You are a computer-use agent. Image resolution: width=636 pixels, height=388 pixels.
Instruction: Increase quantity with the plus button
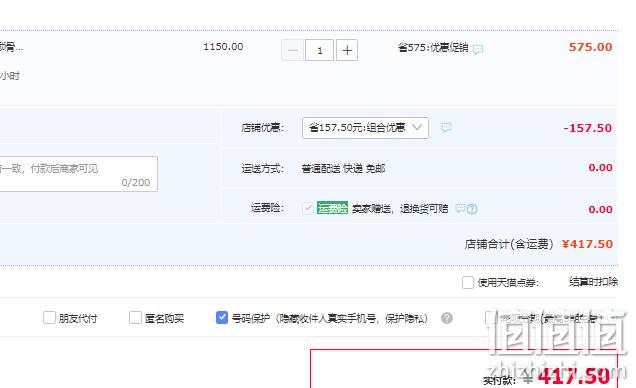[x=347, y=50]
